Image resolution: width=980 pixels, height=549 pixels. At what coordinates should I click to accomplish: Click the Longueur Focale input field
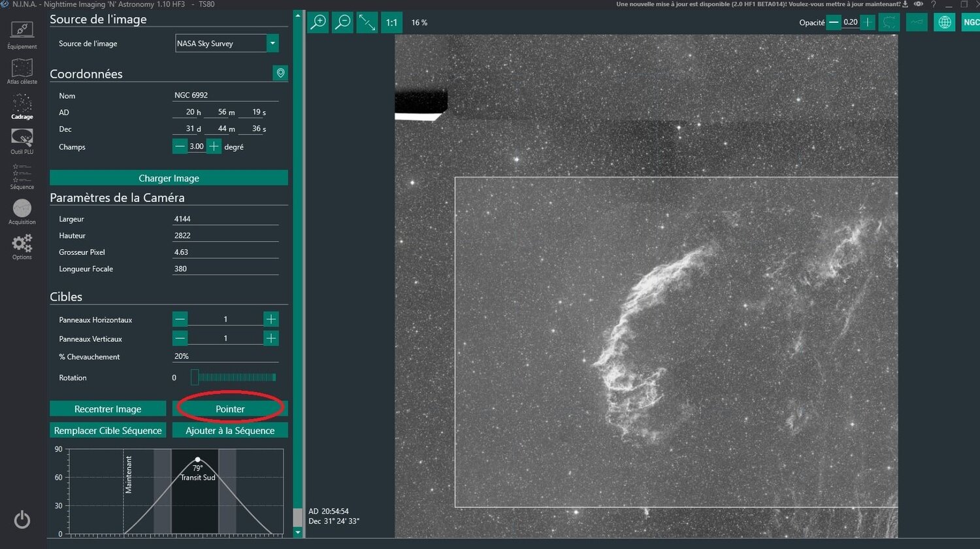[x=225, y=269]
